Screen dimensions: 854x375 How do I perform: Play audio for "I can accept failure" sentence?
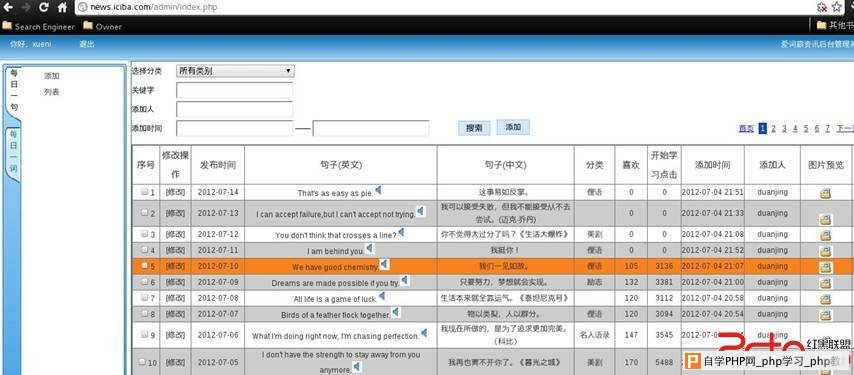(x=420, y=211)
